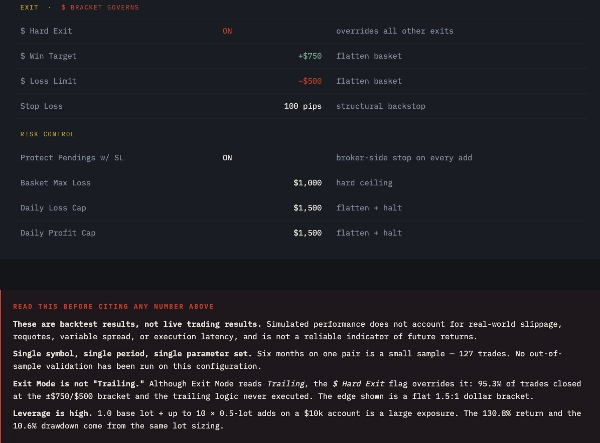Click the '$ Loss Limit' label

[48, 81]
